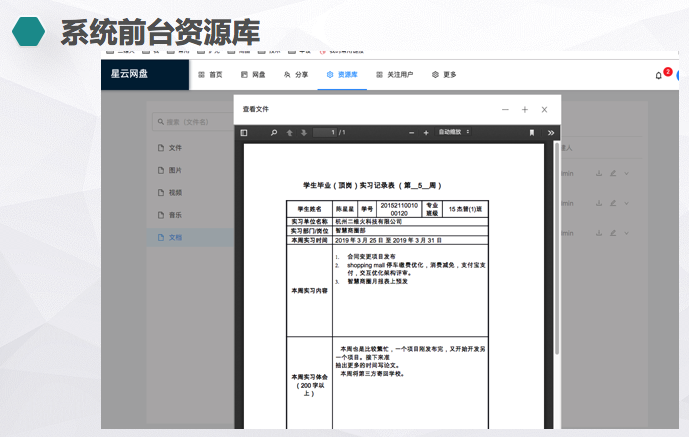The height and width of the screenshot is (437, 689).
Task: Zoom out the PDF document
Action: tap(411, 133)
